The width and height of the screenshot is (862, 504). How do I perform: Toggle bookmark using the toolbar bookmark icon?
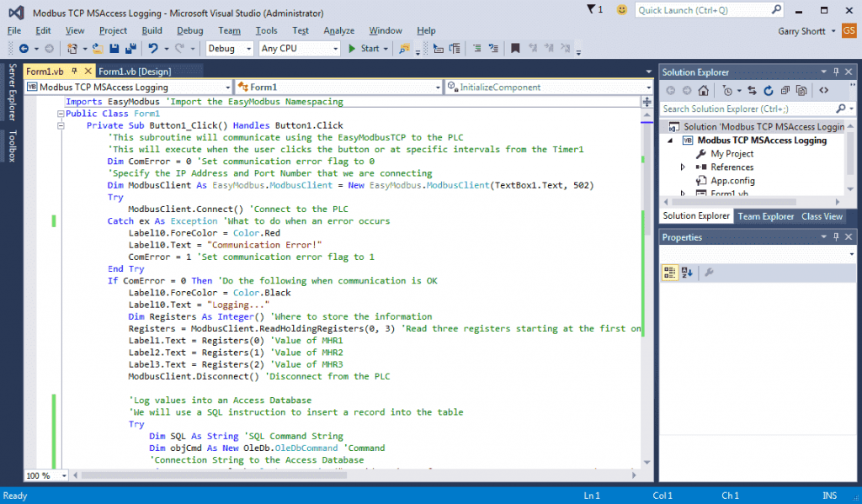pyautogui.click(x=515, y=49)
